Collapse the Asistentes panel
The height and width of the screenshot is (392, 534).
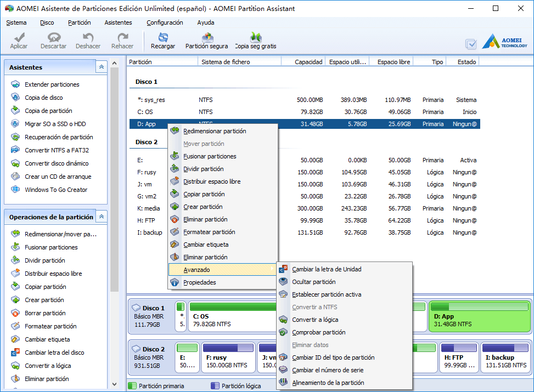[102, 67]
